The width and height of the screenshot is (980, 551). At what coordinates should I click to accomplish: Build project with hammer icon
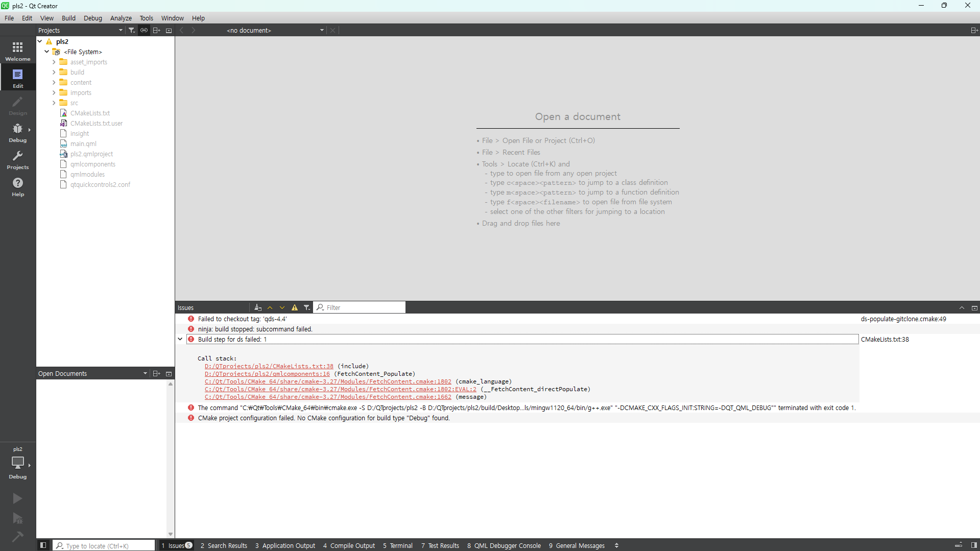(x=17, y=537)
